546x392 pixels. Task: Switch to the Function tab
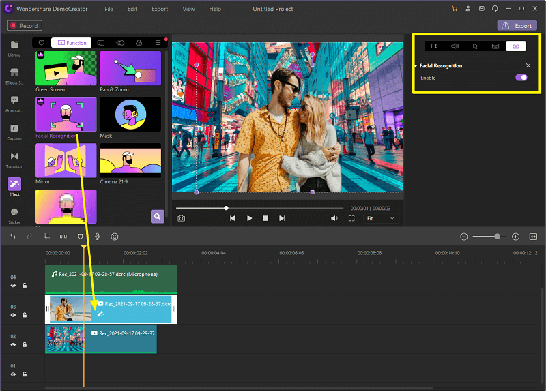[72, 42]
